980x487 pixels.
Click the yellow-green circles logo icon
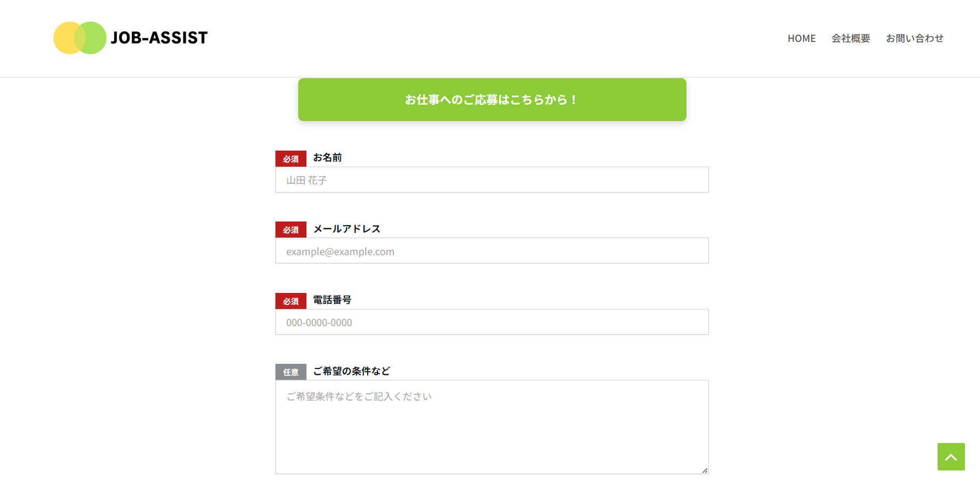click(x=80, y=38)
